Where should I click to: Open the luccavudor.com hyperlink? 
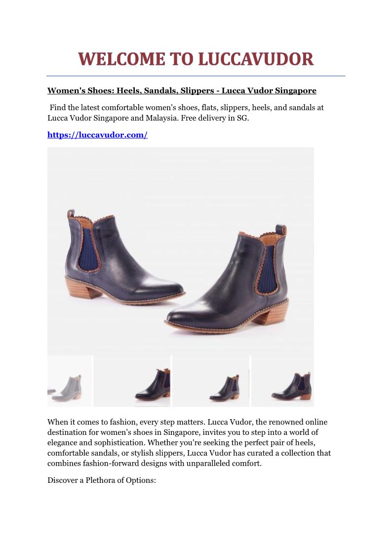click(x=97, y=135)
